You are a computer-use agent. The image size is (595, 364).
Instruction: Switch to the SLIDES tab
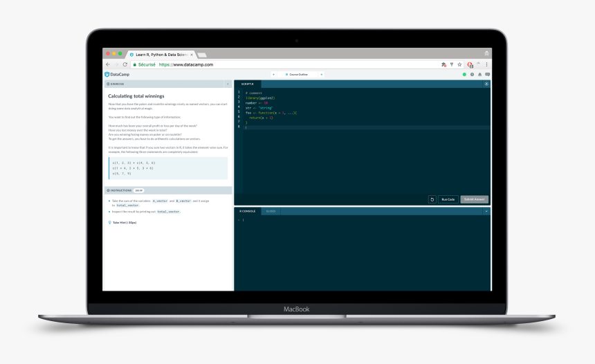point(271,211)
